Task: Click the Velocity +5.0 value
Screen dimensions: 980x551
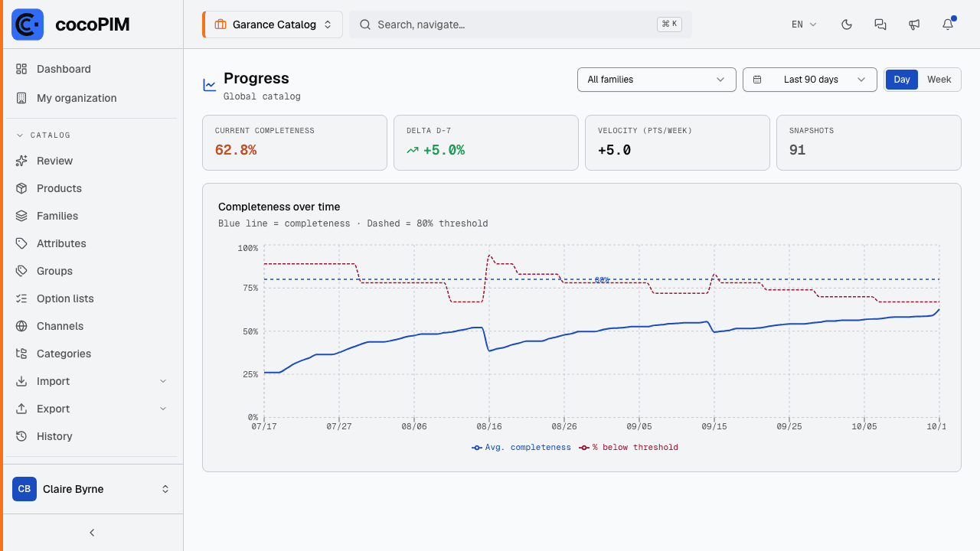Action: [x=615, y=150]
